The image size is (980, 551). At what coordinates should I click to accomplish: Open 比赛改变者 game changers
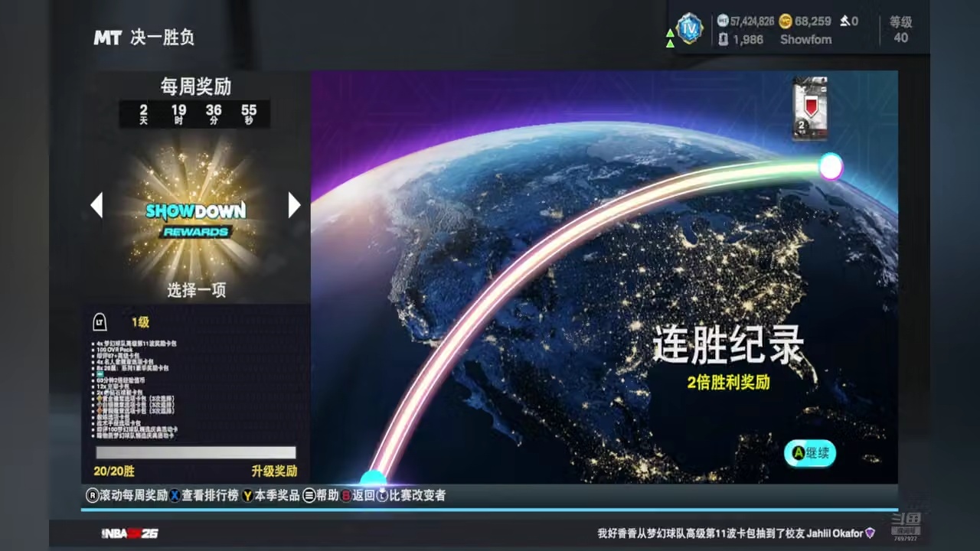point(417,495)
